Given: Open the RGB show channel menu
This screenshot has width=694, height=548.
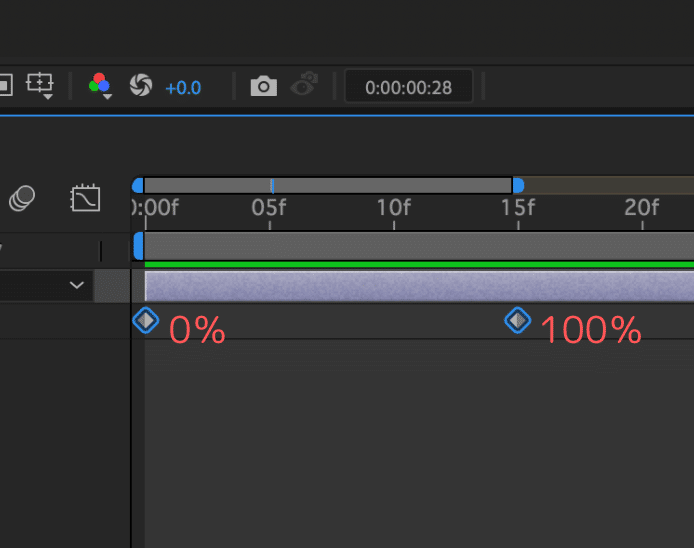Looking at the screenshot, I should 99,86.
